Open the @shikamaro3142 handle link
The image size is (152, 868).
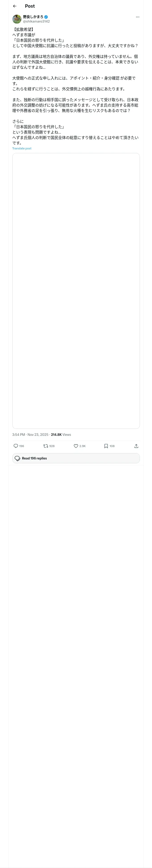[36, 21]
